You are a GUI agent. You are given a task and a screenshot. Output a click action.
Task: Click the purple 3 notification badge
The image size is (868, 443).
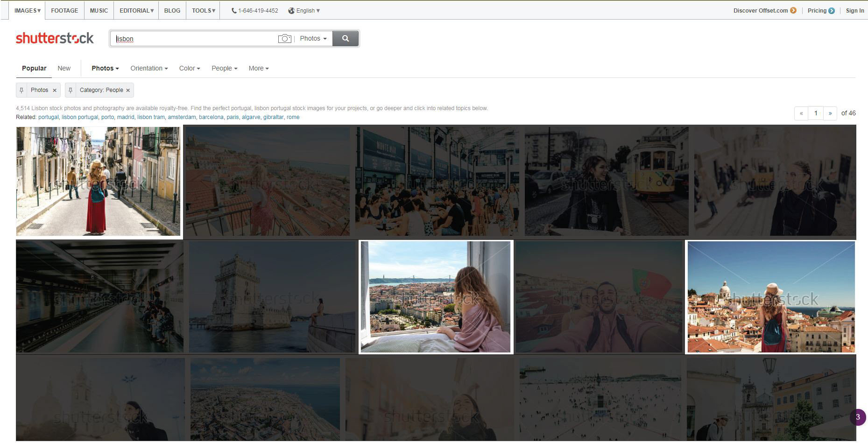pos(858,417)
